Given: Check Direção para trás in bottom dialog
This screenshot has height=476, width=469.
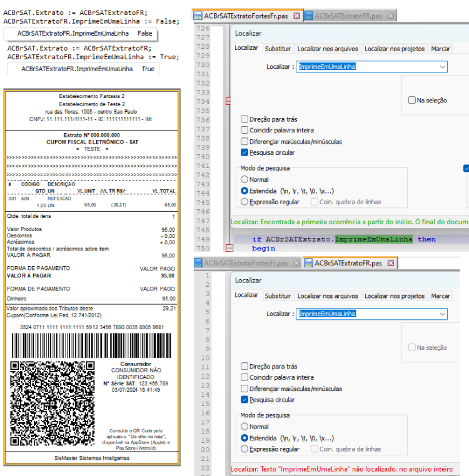Looking at the screenshot, I should (245, 366).
